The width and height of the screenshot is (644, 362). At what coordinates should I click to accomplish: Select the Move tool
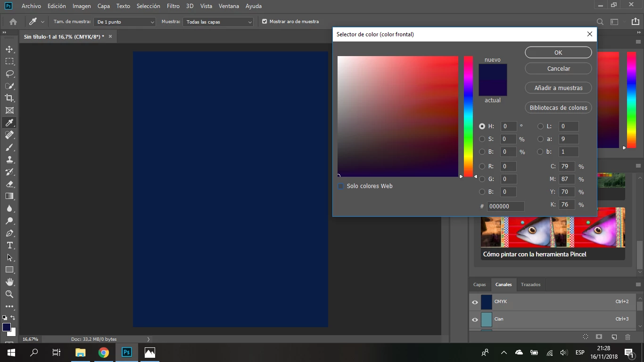[9, 49]
